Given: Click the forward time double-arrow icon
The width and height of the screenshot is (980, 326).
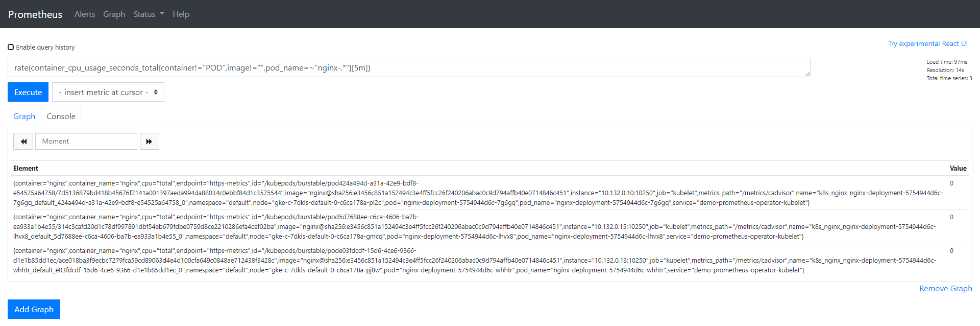Looking at the screenshot, I should 149,142.
